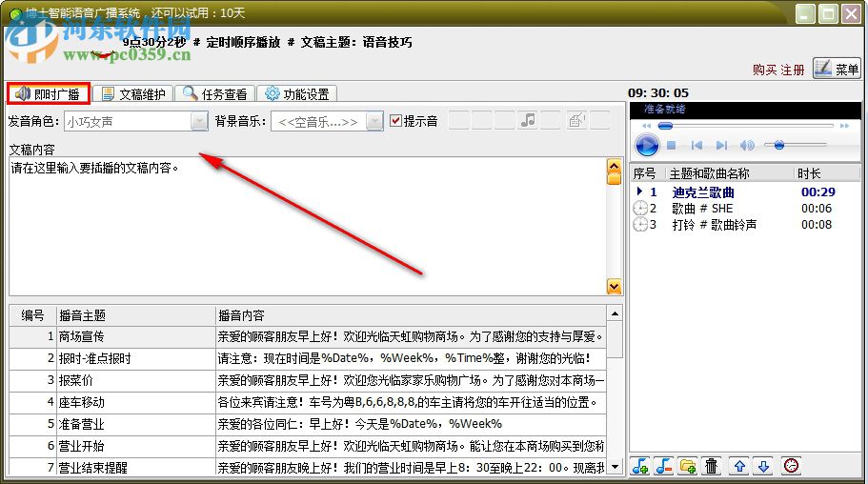Select the 报时-准点报时 script row

[x=308, y=359]
